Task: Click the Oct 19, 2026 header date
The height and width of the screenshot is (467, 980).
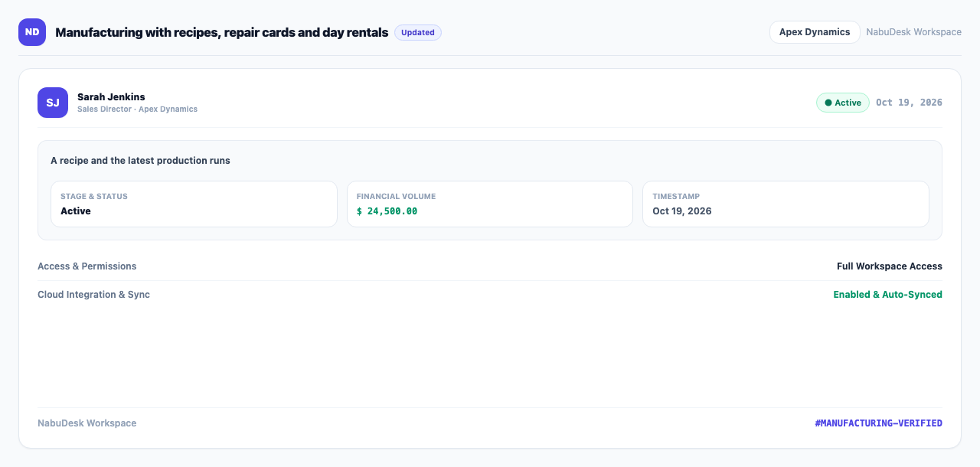Action: click(910, 103)
